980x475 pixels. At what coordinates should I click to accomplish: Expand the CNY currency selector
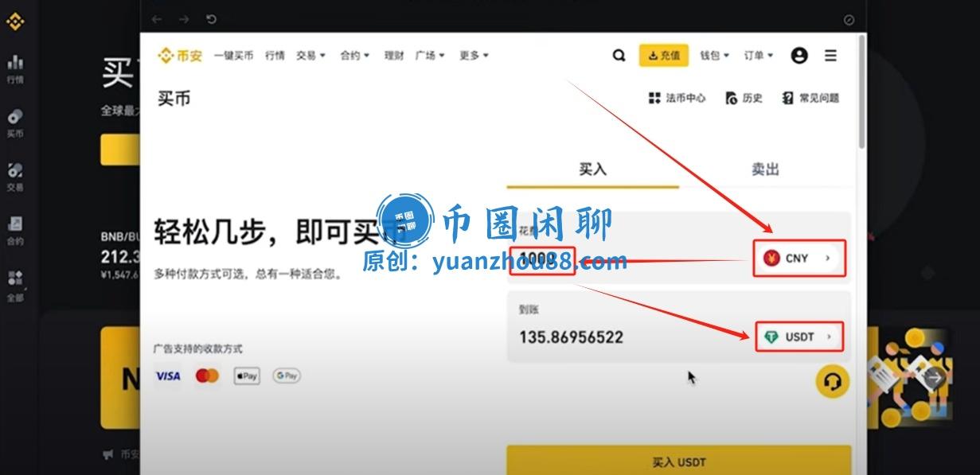tap(798, 258)
